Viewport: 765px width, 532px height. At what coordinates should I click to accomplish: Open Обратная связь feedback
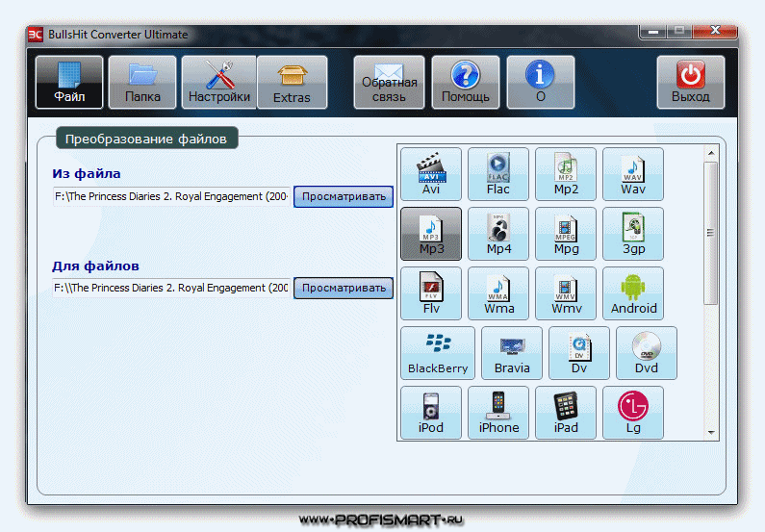(x=390, y=82)
